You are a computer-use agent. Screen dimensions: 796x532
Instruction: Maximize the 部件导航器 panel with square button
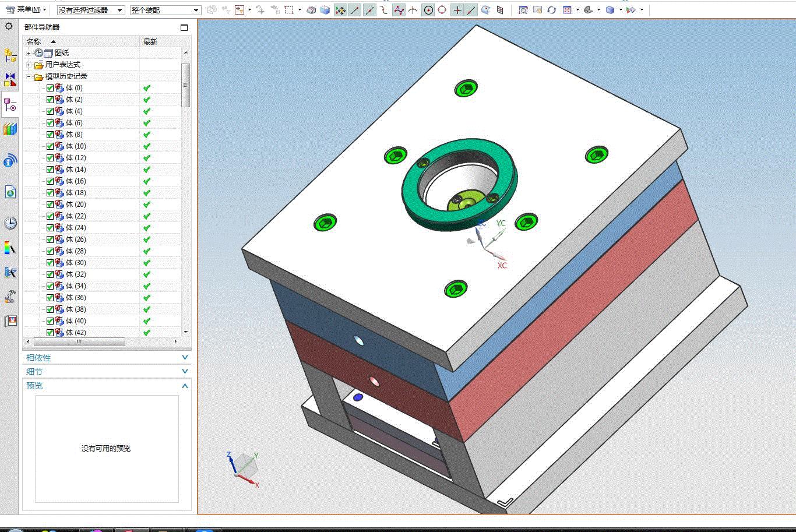tap(184, 27)
